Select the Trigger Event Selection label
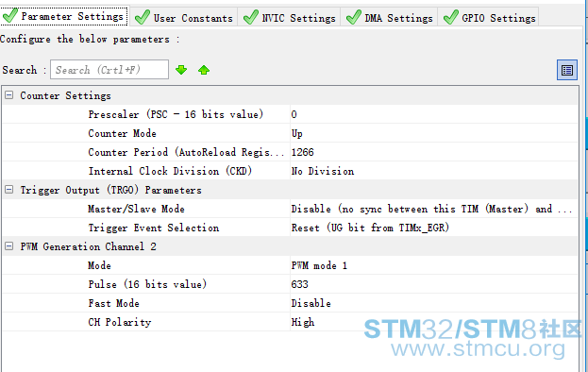 [x=154, y=228]
